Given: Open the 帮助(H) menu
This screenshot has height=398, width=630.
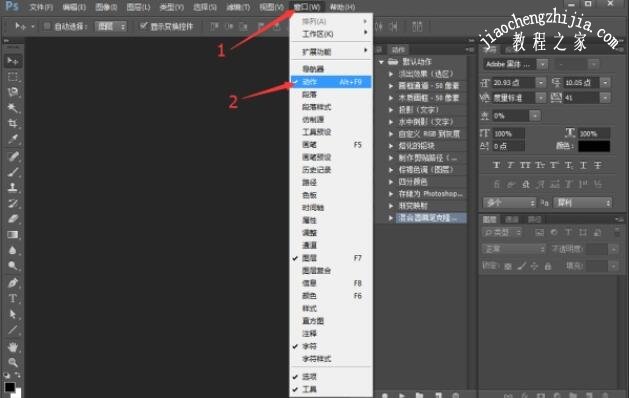Looking at the screenshot, I should click(x=342, y=7).
